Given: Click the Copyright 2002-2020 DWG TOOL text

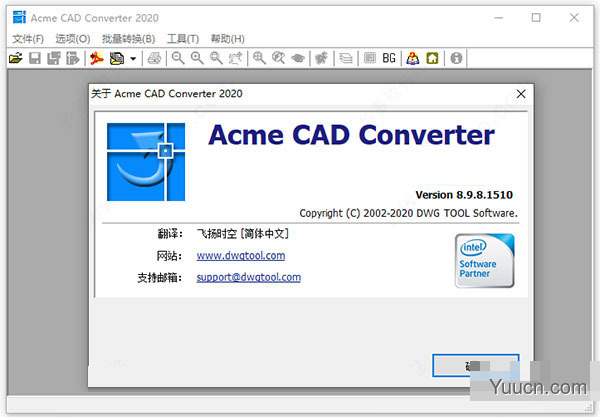Looking at the screenshot, I should pos(408,213).
